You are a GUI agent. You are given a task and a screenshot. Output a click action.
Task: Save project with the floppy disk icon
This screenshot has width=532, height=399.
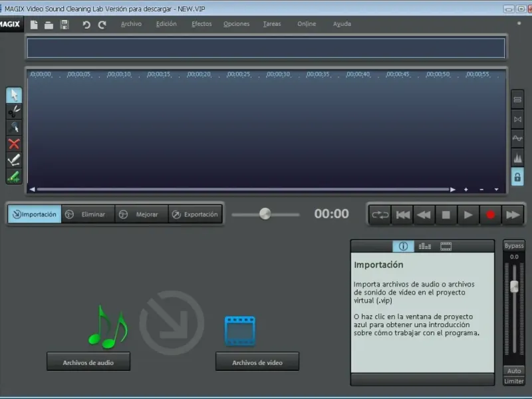(x=64, y=25)
